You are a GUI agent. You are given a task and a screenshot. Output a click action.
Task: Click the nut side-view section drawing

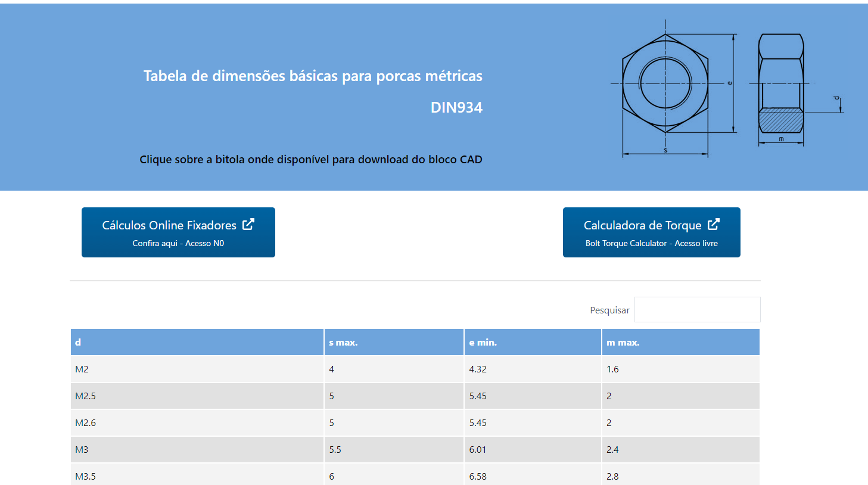point(780,83)
